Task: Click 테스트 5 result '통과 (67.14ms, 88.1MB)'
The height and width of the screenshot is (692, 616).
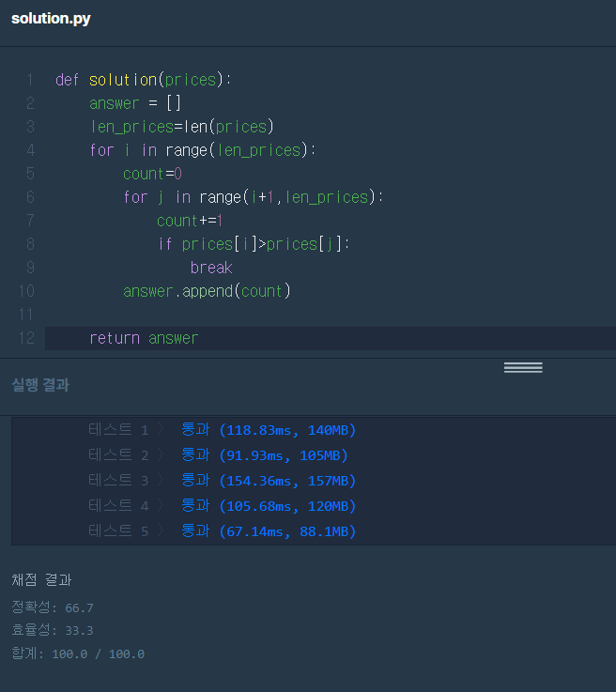Action: pyautogui.click(x=269, y=531)
